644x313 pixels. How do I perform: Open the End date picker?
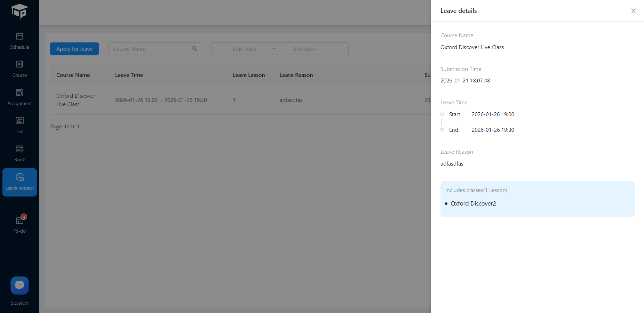[x=304, y=49]
